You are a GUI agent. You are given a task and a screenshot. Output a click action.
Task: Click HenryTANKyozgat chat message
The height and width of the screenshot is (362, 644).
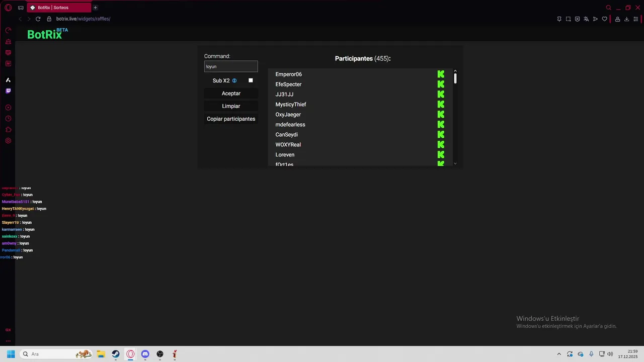[24, 209]
